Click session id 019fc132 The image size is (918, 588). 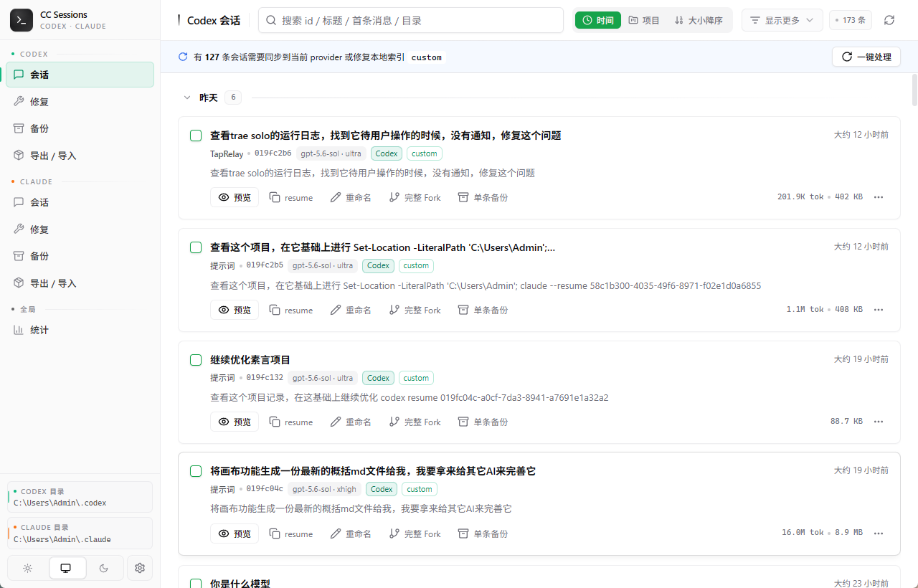(x=265, y=378)
